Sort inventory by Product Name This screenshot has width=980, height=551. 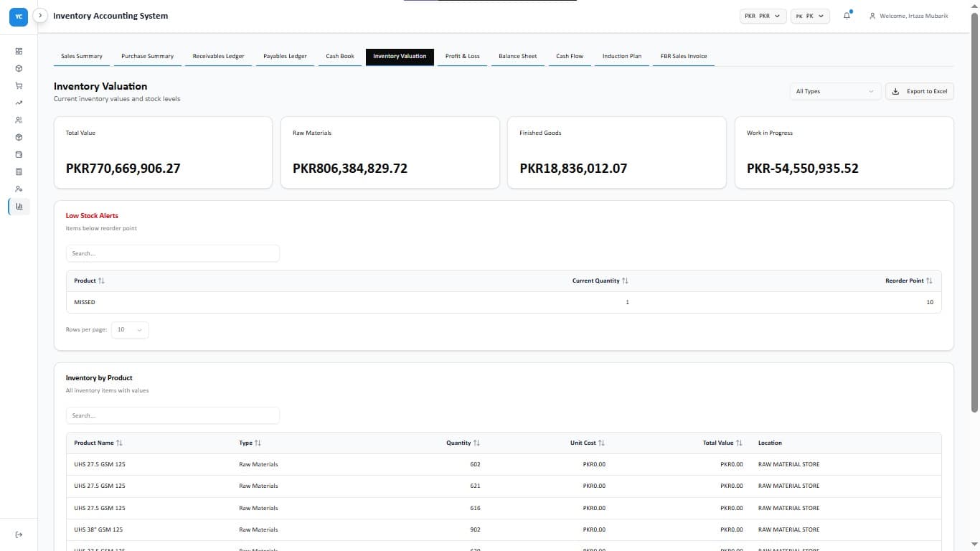point(98,443)
